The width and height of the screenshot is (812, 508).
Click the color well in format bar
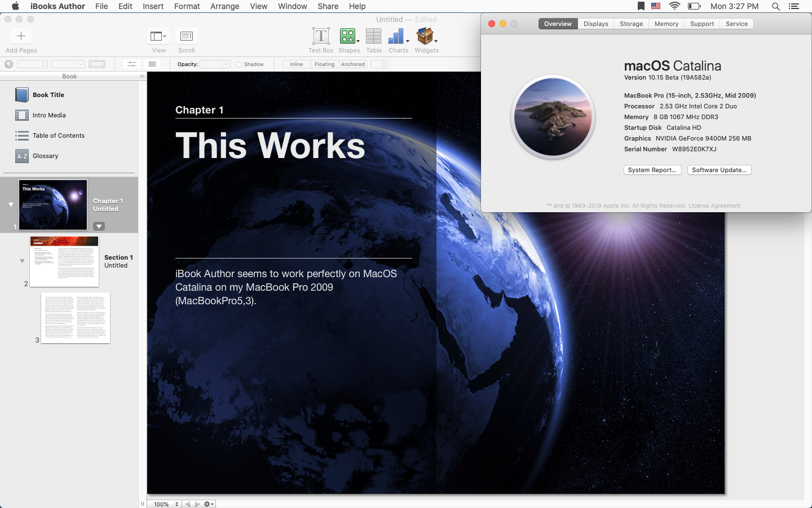point(97,64)
